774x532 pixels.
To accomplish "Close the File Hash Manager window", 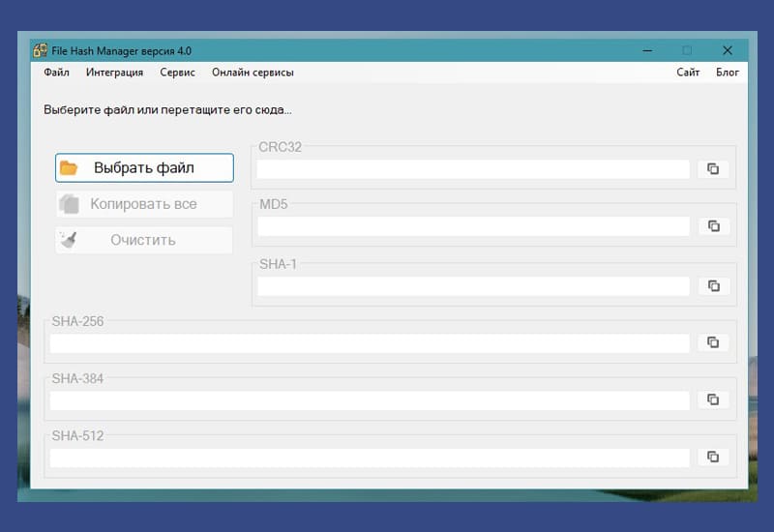I will coord(728,50).
